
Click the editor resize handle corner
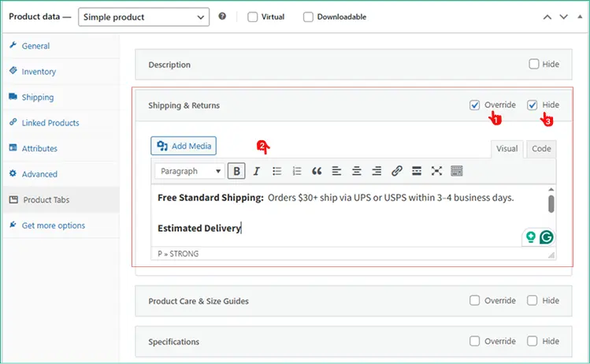[551, 254]
